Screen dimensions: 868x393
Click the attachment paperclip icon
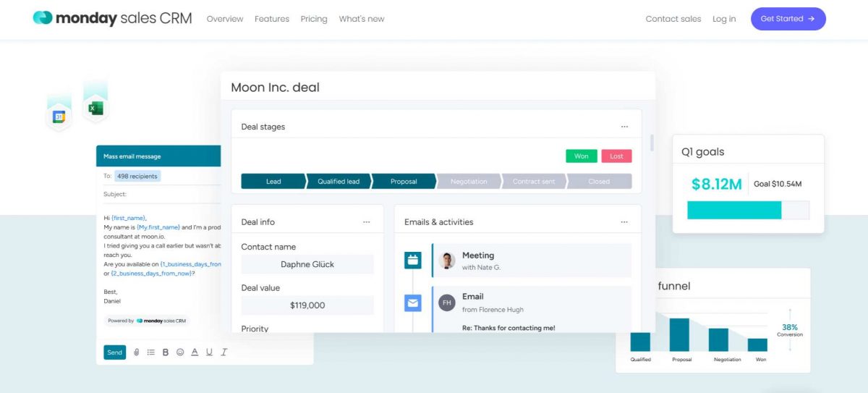click(137, 352)
